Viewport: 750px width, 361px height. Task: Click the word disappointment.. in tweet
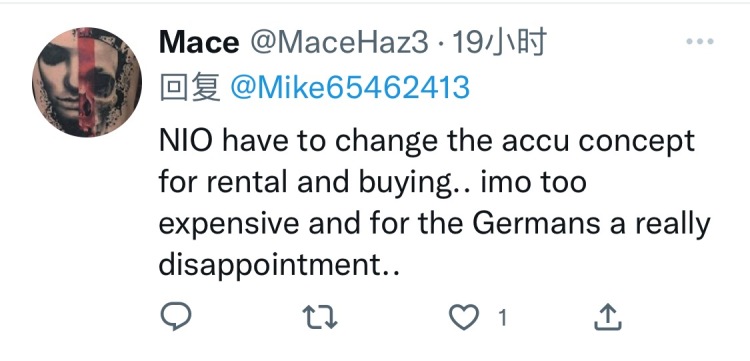pos(279,266)
